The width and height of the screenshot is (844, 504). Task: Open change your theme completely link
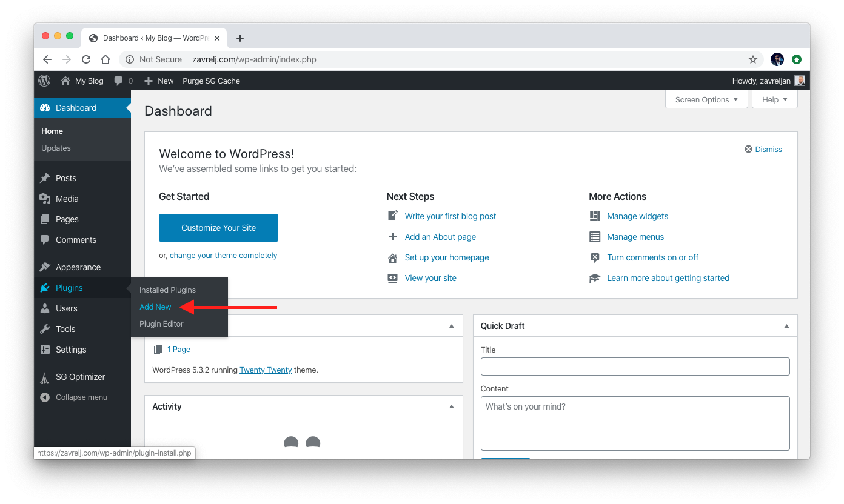223,255
